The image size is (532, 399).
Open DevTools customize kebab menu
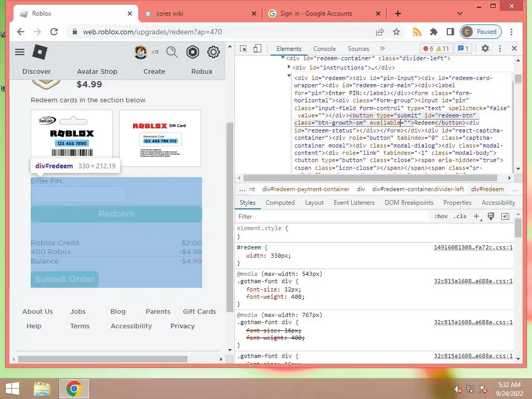[500, 48]
